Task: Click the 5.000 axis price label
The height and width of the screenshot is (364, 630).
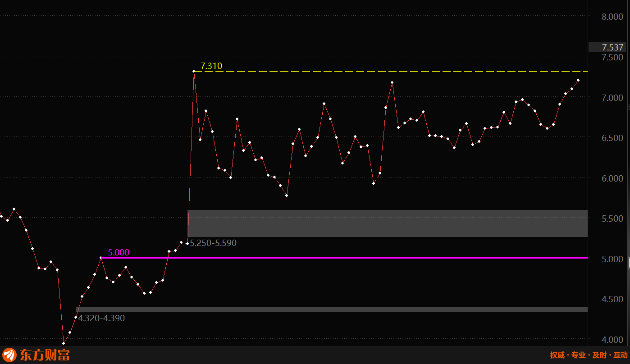Action: [612, 259]
